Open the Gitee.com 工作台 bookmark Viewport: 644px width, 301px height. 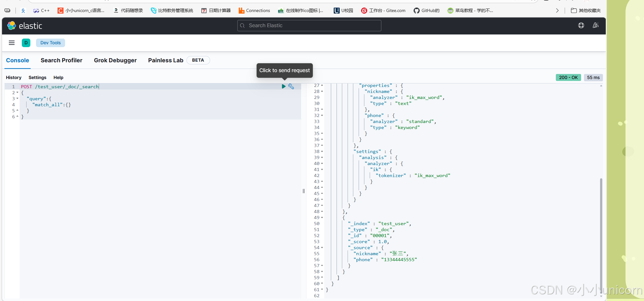tap(383, 10)
